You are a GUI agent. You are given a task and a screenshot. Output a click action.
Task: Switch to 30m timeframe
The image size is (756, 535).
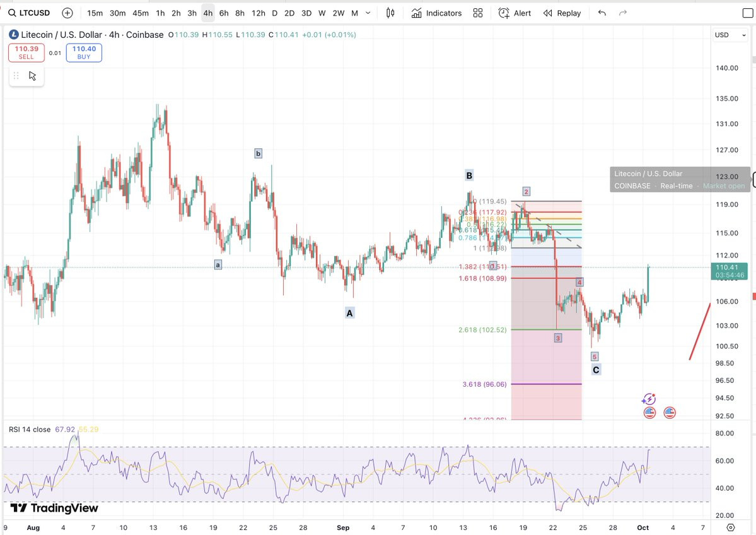pyautogui.click(x=118, y=13)
